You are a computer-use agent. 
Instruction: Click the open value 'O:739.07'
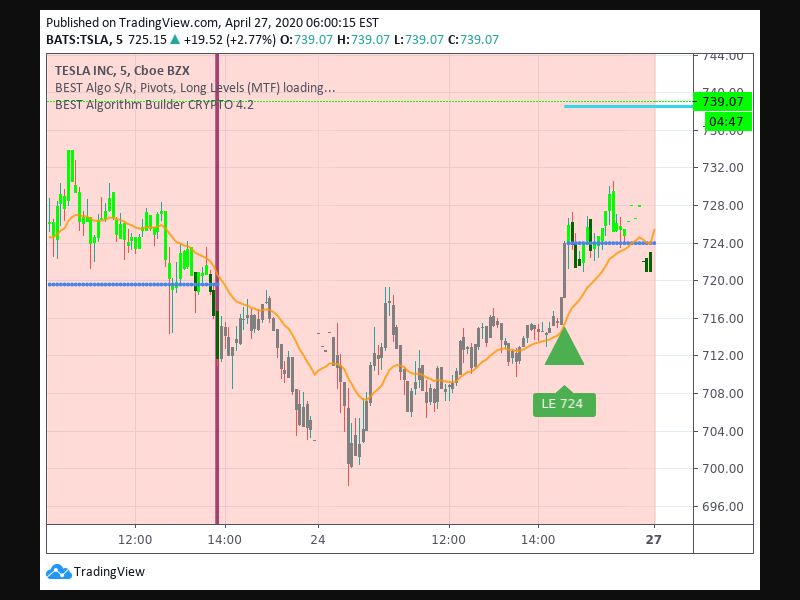tap(307, 40)
